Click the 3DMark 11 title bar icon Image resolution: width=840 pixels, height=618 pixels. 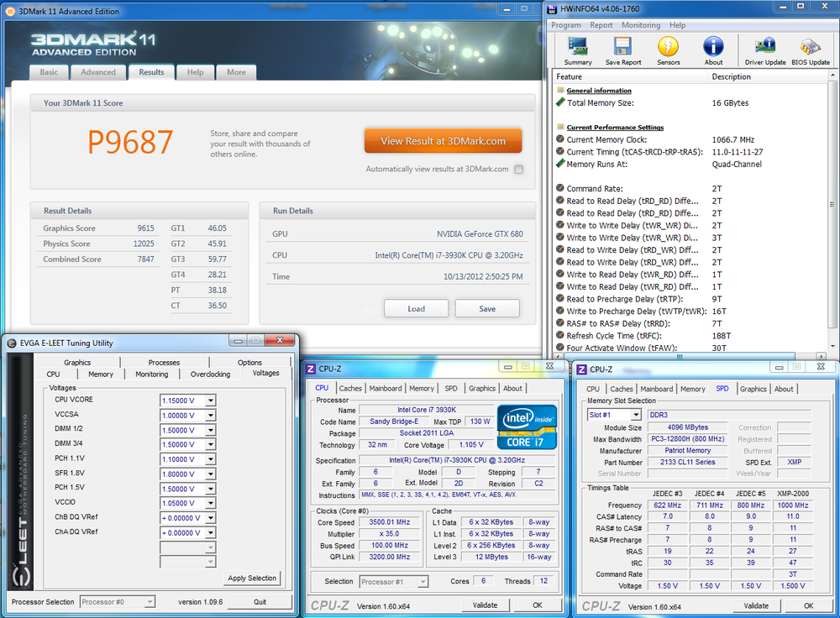pyautogui.click(x=10, y=11)
